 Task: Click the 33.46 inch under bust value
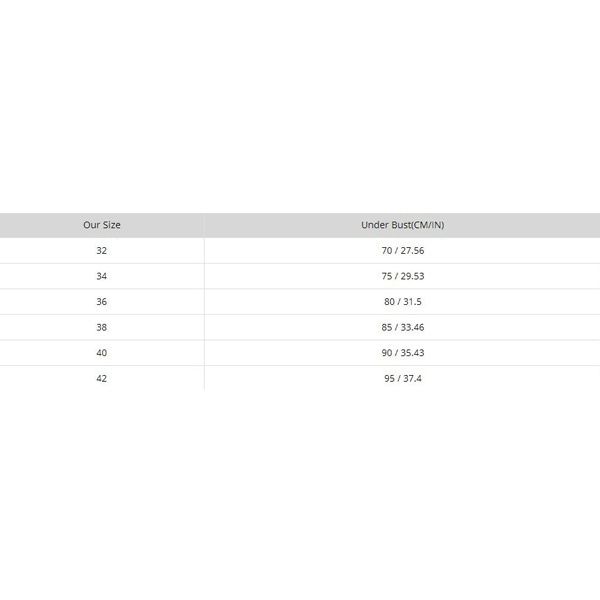[412, 327]
